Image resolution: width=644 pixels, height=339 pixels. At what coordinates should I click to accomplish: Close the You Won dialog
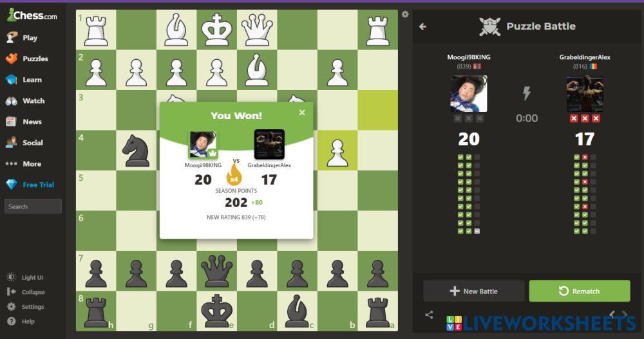[x=302, y=113]
